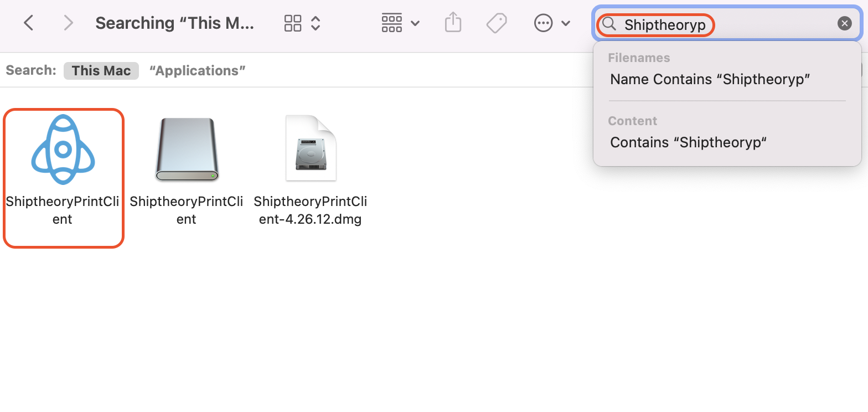868x412 pixels.
Task: Clear search text with x button
Action: (844, 23)
